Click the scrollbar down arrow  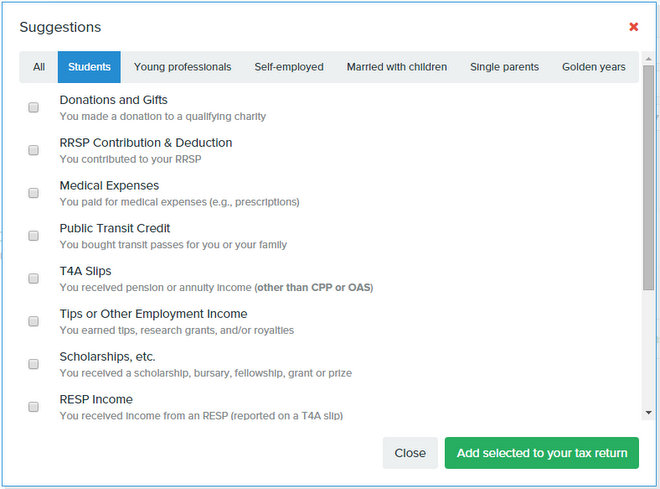(649, 413)
